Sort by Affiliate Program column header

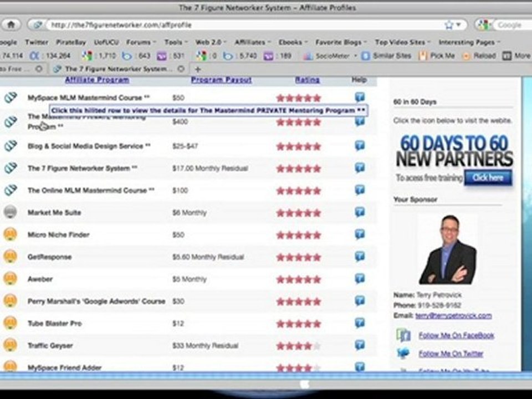[97, 80]
